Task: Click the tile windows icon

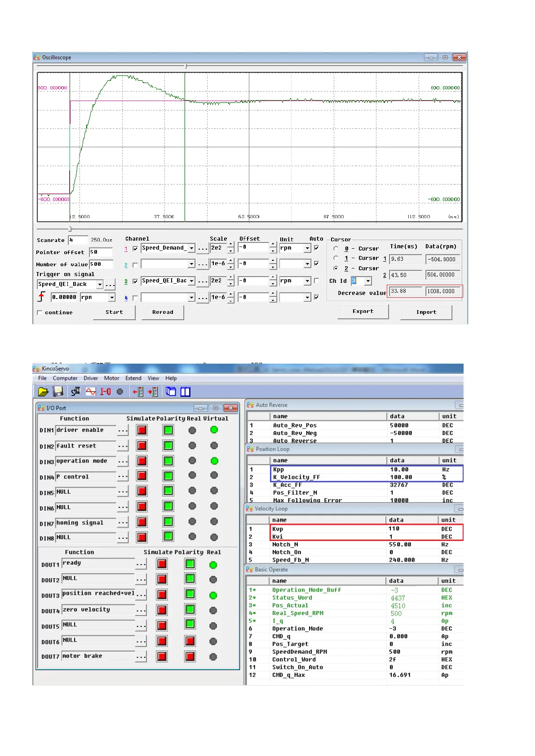Action: [x=186, y=391]
